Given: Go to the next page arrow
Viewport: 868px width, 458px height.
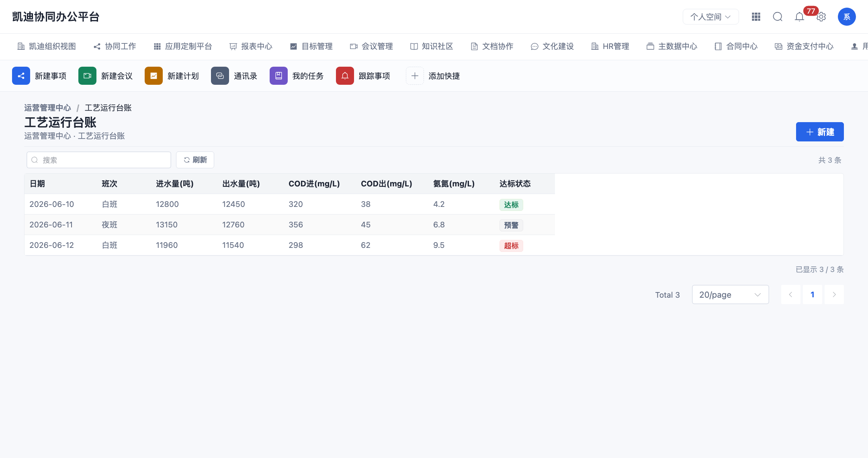Looking at the screenshot, I should [834, 295].
